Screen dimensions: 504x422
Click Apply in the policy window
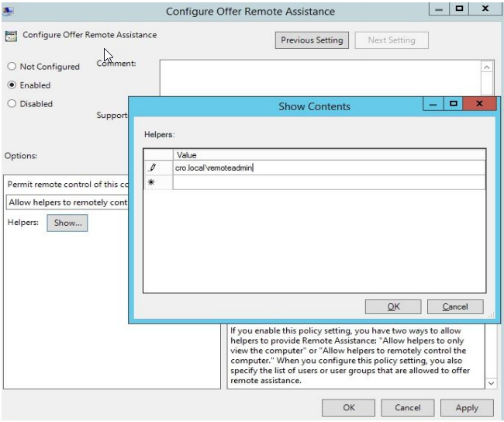(466, 407)
